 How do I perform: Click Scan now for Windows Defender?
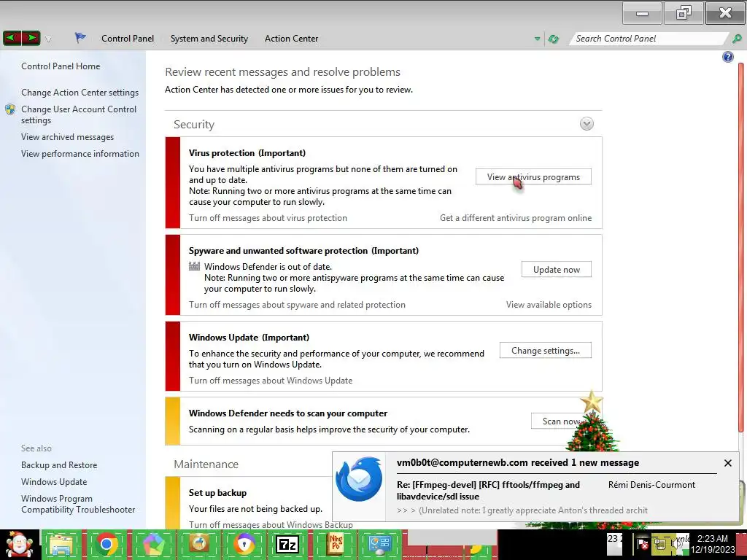tap(560, 421)
